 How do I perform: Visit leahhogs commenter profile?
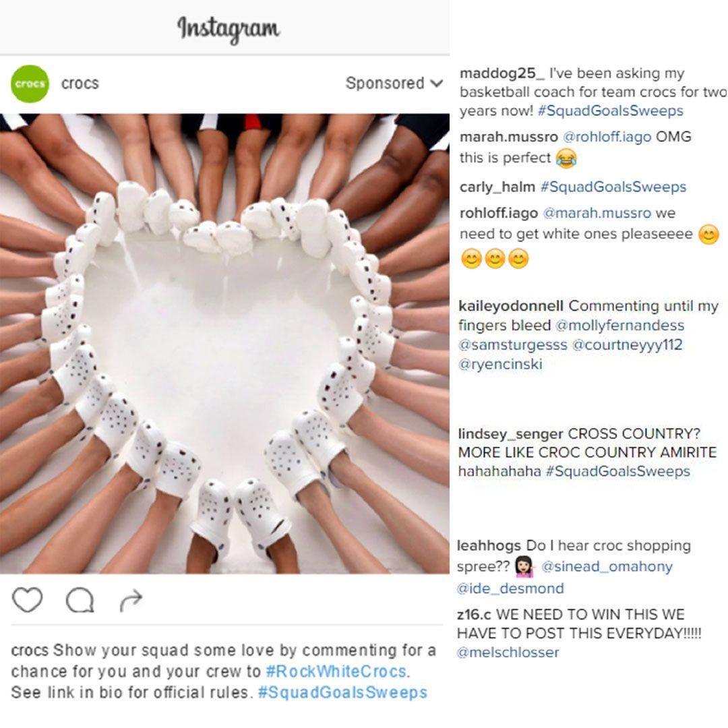(x=489, y=545)
